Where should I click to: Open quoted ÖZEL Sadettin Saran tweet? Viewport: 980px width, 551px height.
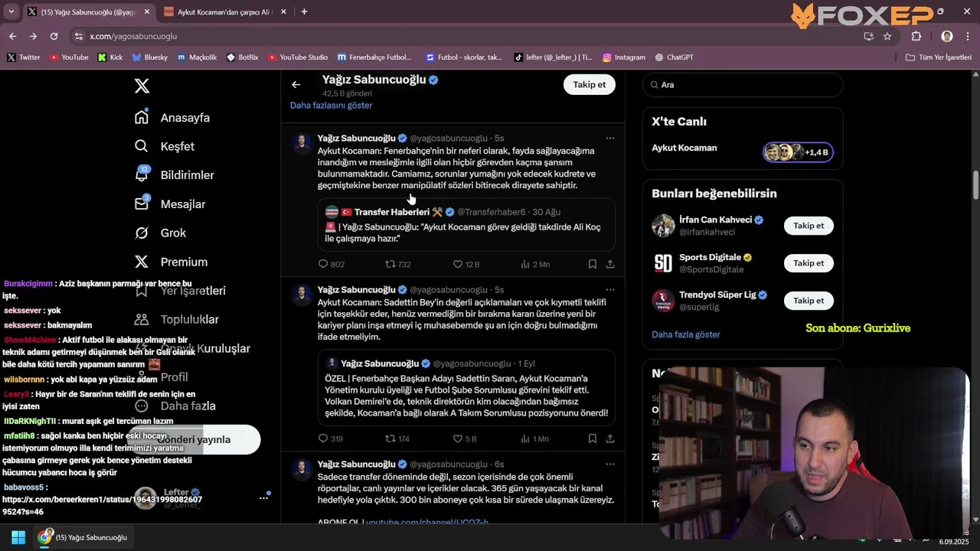(466, 388)
